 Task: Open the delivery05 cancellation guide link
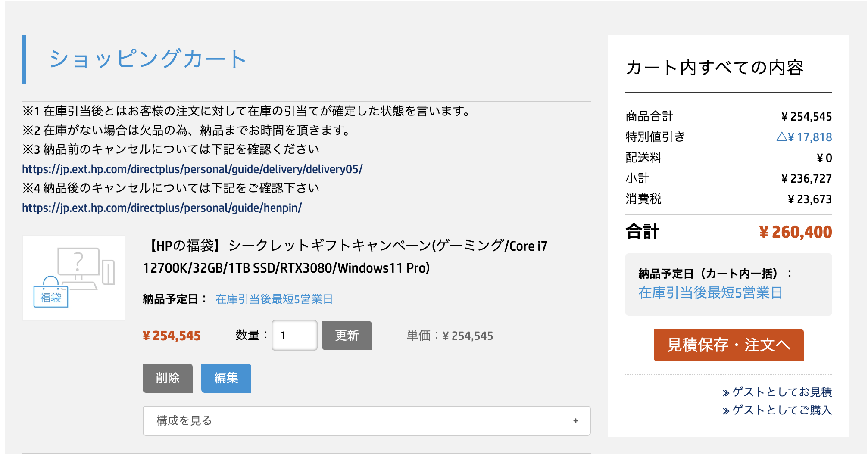pyautogui.click(x=192, y=169)
